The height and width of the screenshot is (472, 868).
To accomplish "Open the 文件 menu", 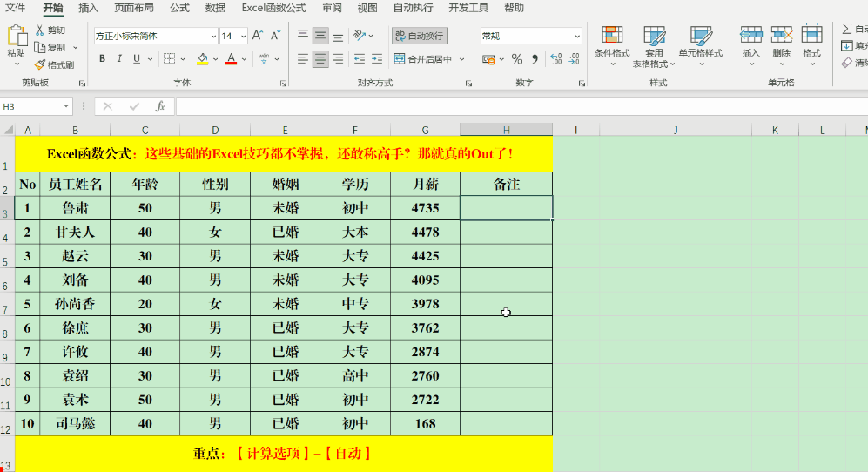I will (16, 8).
